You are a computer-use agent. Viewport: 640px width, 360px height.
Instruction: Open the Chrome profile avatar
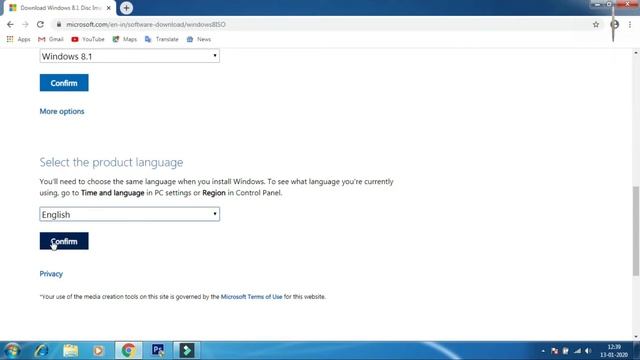point(614,24)
